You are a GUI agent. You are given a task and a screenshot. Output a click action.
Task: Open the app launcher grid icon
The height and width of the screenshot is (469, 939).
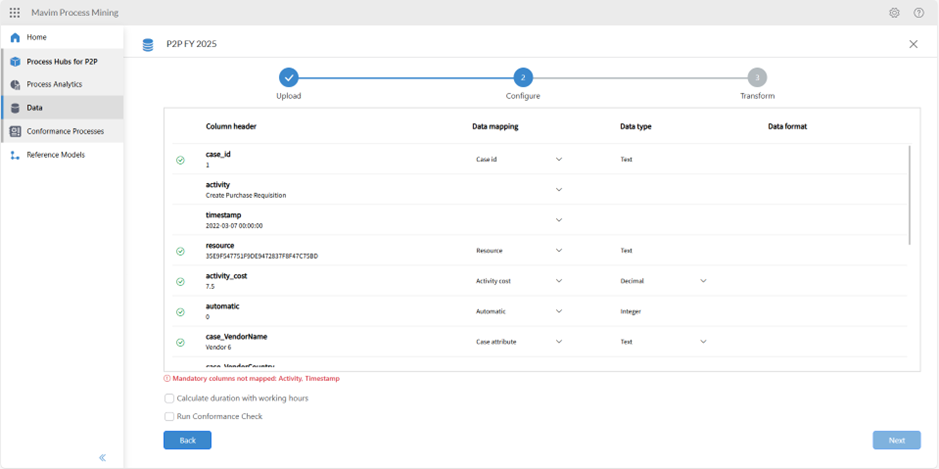(14, 13)
